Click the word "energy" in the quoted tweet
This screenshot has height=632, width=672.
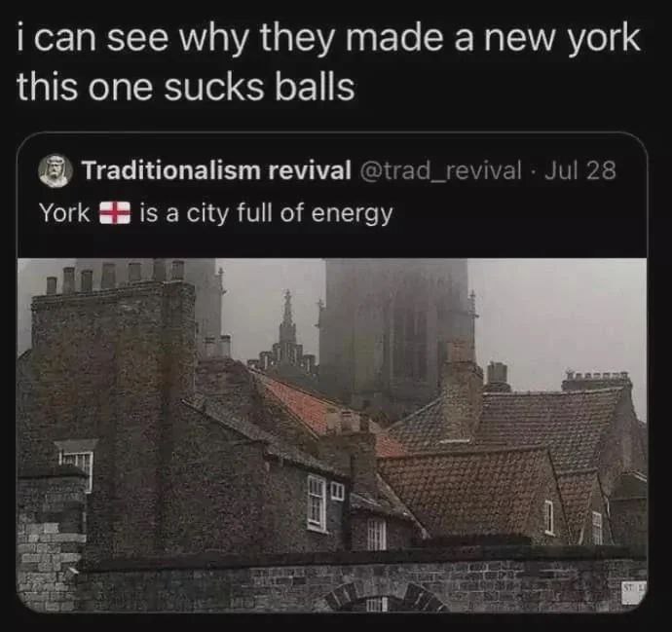pyautogui.click(x=352, y=214)
